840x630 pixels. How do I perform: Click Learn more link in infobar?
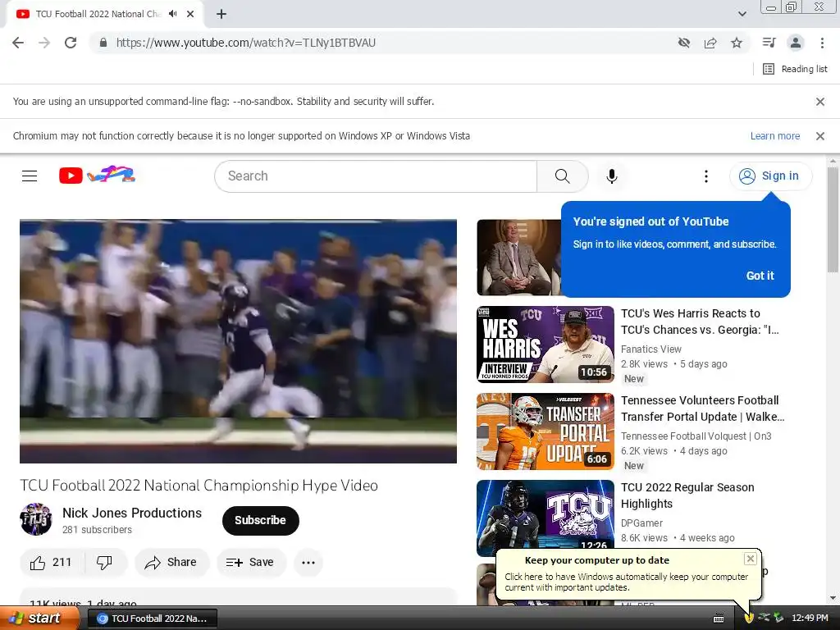[x=774, y=136]
